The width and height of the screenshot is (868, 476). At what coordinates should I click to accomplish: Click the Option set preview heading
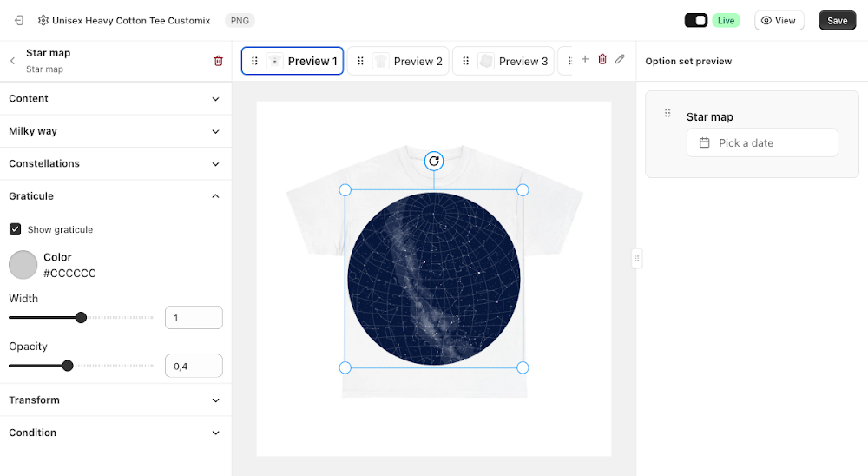688,61
